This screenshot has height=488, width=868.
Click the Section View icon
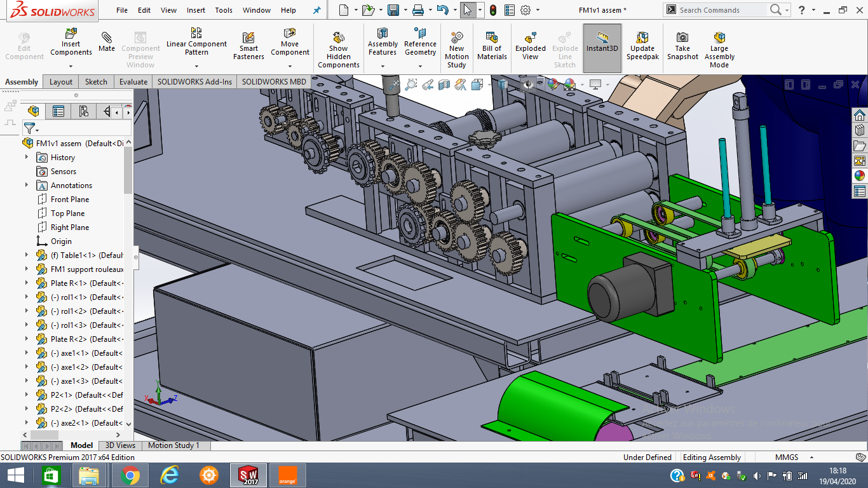click(444, 84)
